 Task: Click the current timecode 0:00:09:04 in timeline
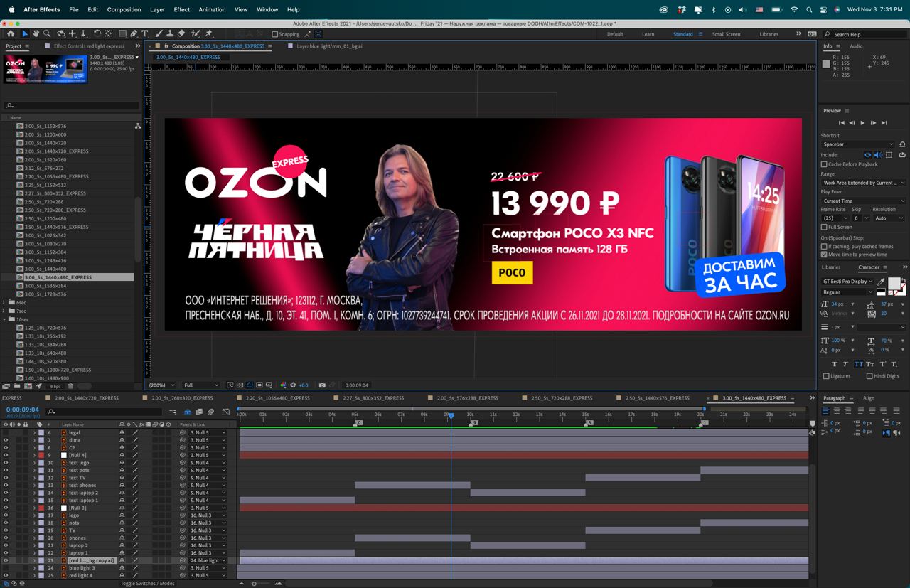tap(23, 410)
